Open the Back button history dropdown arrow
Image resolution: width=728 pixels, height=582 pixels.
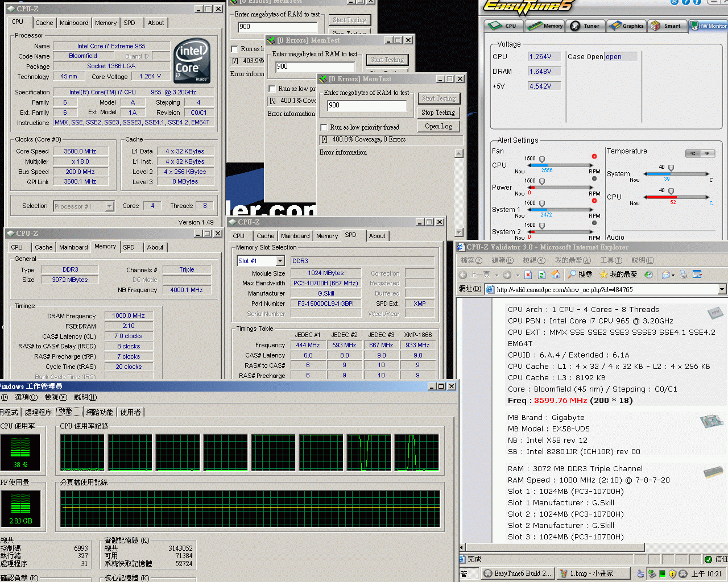click(x=497, y=275)
